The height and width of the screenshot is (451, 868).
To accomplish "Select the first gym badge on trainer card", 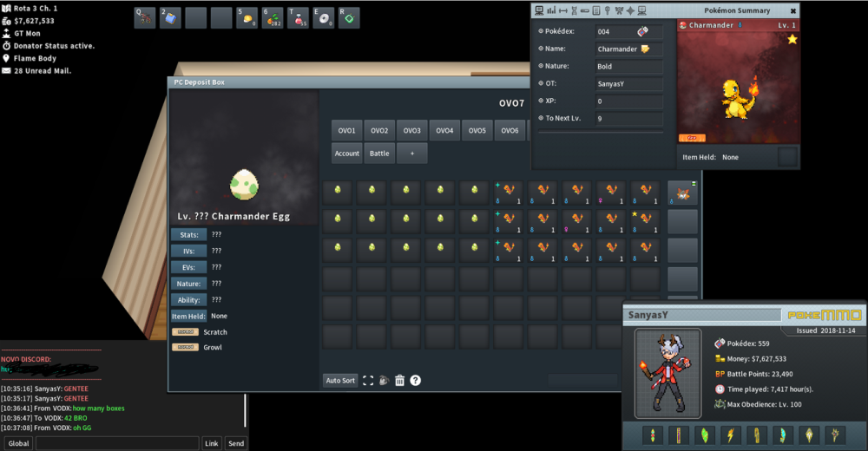I will pos(653,435).
